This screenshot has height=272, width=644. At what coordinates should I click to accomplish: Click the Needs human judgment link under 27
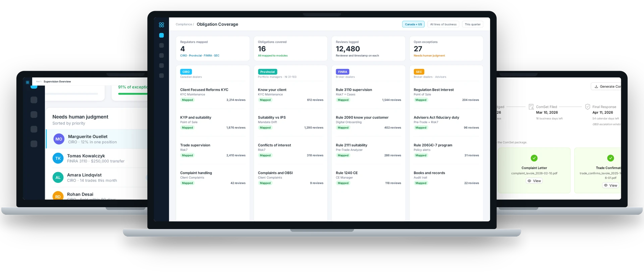(429, 56)
